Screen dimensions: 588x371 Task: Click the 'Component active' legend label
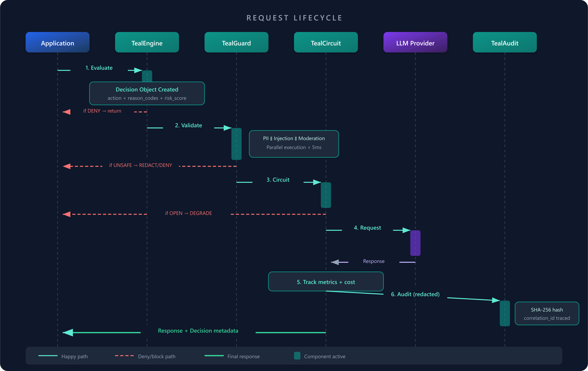[325, 356]
